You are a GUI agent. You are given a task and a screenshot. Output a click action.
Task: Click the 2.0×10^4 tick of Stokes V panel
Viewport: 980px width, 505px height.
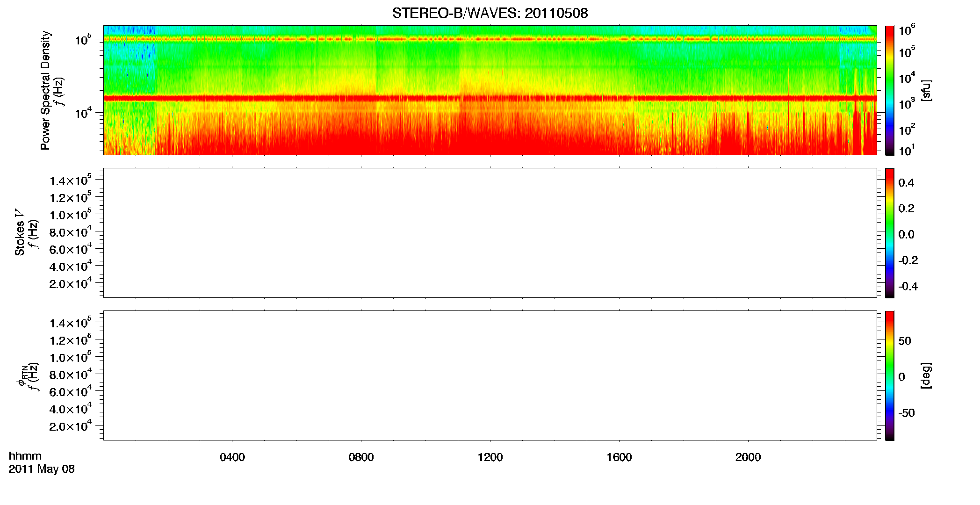(71, 283)
